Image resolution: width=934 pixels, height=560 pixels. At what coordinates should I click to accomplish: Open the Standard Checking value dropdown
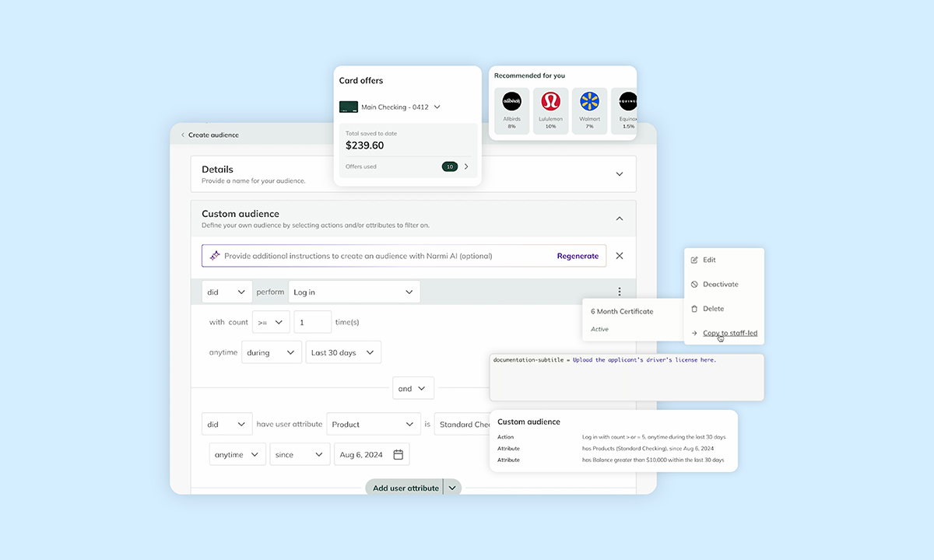pyautogui.click(x=462, y=425)
